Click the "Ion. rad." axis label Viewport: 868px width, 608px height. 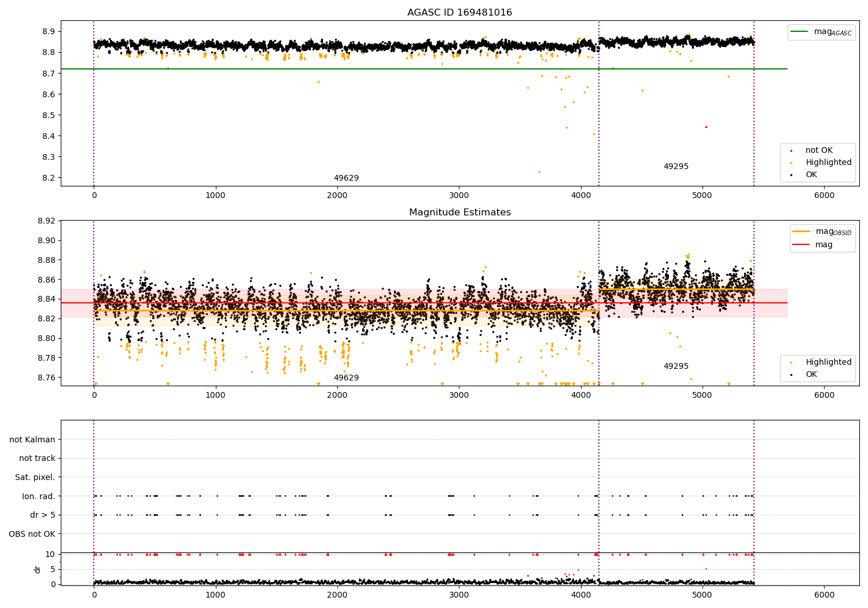(39, 496)
